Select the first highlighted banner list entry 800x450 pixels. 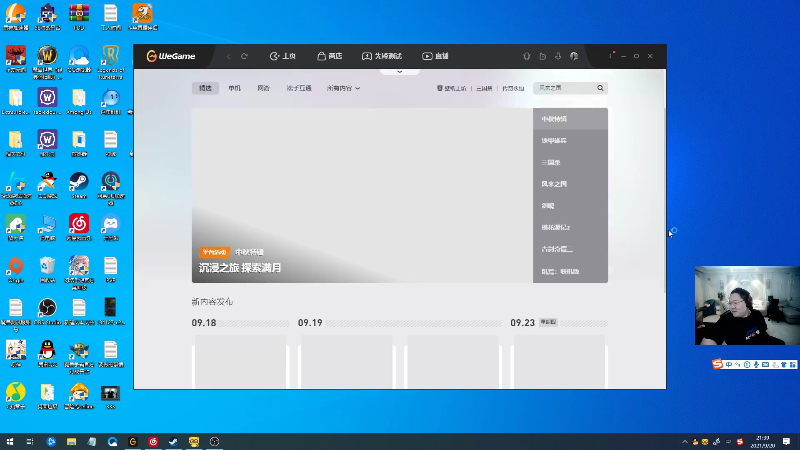tap(570, 119)
